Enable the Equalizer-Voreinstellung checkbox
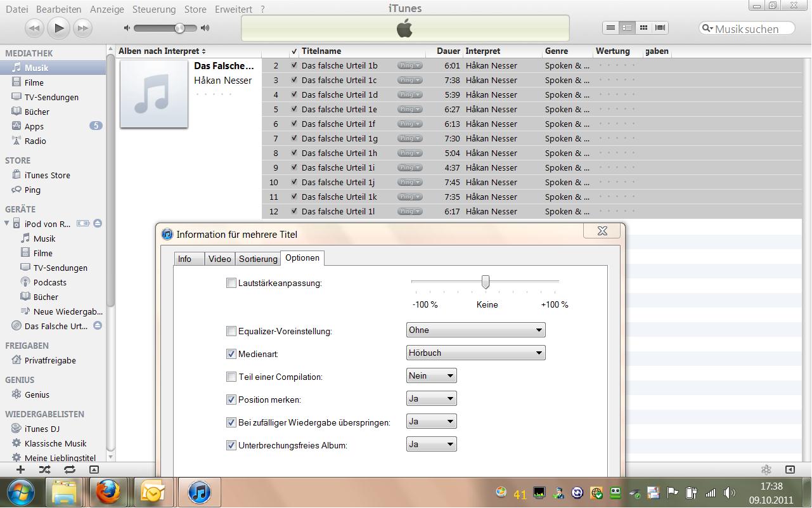The image size is (812, 508). pyautogui.click(x=231, y=331)
